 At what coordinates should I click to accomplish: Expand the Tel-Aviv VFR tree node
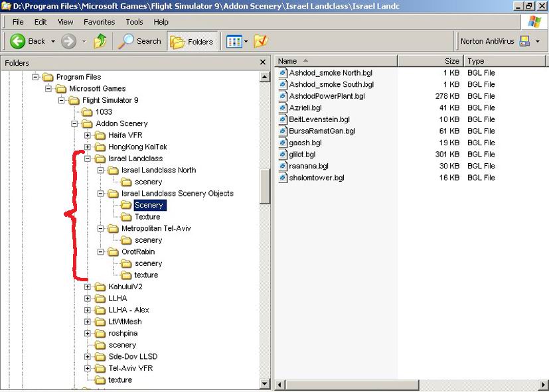[x=88, y=368]
